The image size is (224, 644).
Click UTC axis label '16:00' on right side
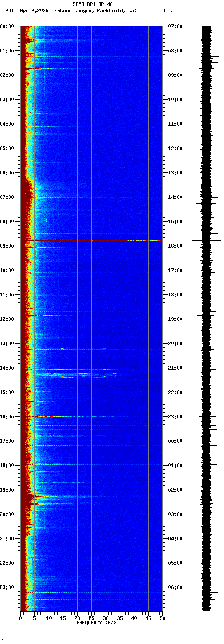175,246
